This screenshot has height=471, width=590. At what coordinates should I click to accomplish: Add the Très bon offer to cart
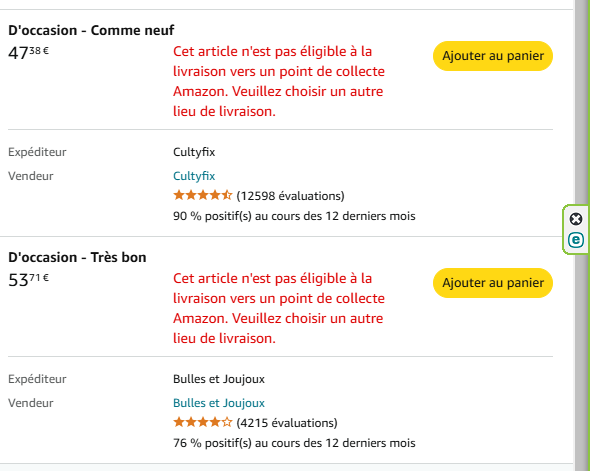pyautogui.click(x=493, y=283)
